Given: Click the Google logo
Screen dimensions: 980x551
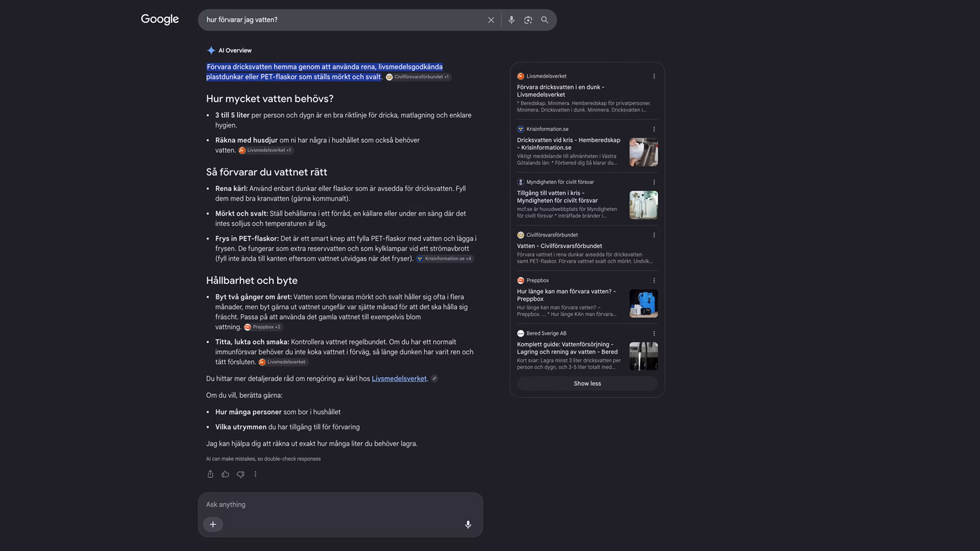Looking at the screenshot, I should point(160,19).
